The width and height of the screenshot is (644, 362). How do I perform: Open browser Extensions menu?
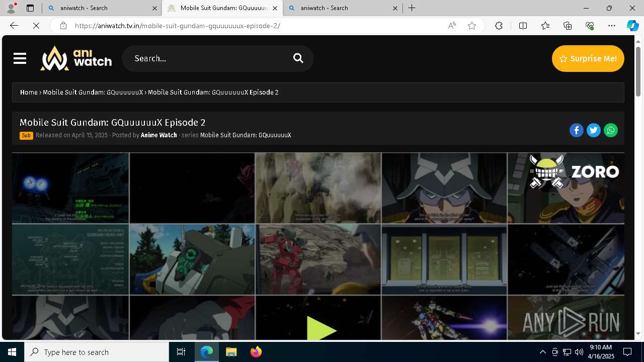(x=499, y=26)
